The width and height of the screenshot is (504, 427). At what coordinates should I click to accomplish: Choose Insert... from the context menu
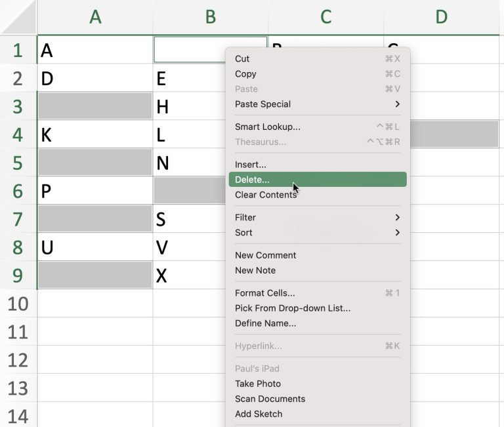pyautogui.click(x=251, y=165)
